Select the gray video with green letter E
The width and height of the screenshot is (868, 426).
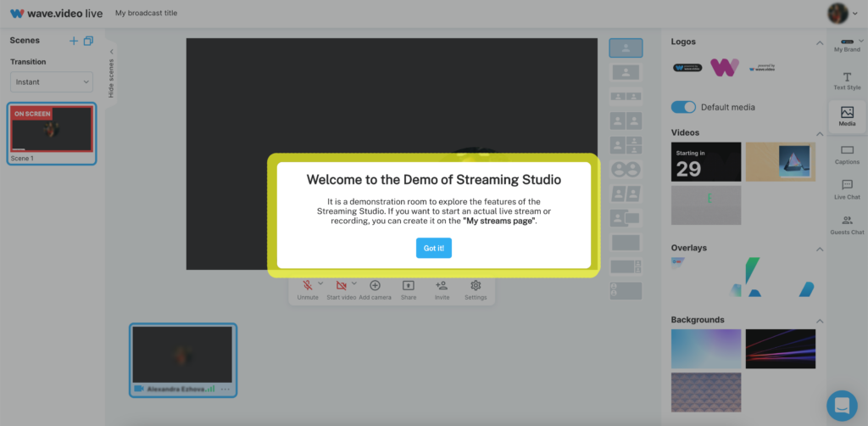706,205
